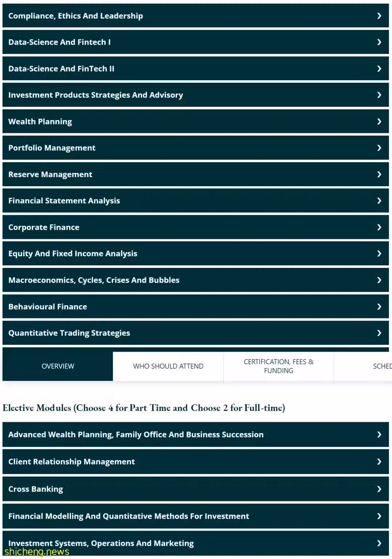Viewport: 392px width, 559px height.
Task: Expand the Cross Banking elective
Action: coord(196,489)
